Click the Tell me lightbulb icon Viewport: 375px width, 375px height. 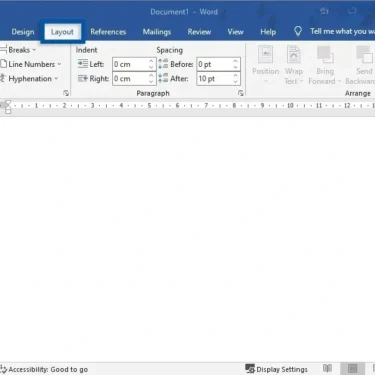298,32
